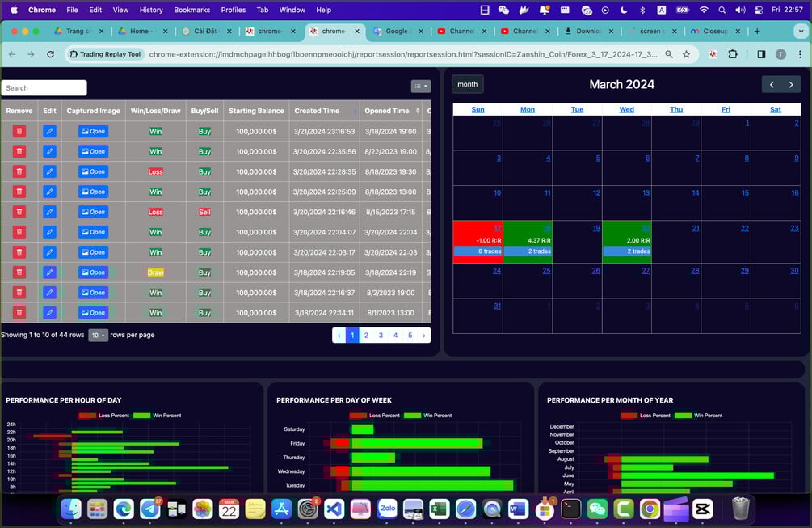Screen dimensions: 812x528
Task: Go to next table page arrow
Action: click(x=424, y=336)
